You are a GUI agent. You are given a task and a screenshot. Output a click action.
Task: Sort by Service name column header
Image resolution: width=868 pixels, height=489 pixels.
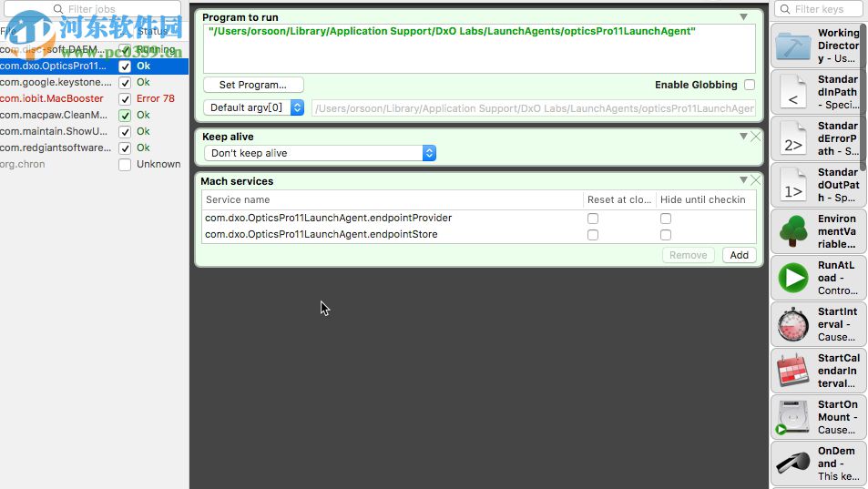(x=392, y=199)
